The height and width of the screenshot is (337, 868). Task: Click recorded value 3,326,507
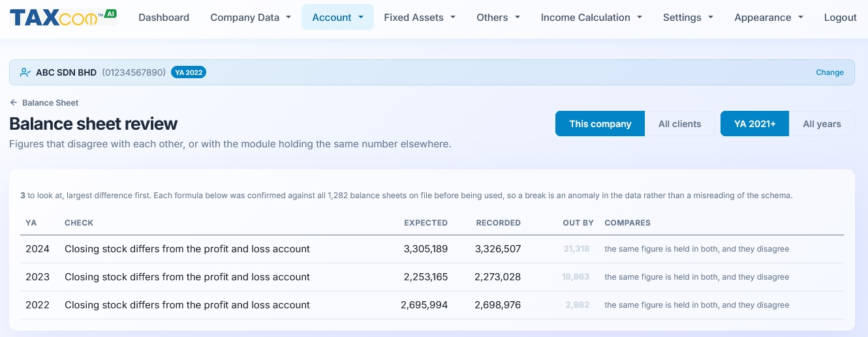coord(498,249)
